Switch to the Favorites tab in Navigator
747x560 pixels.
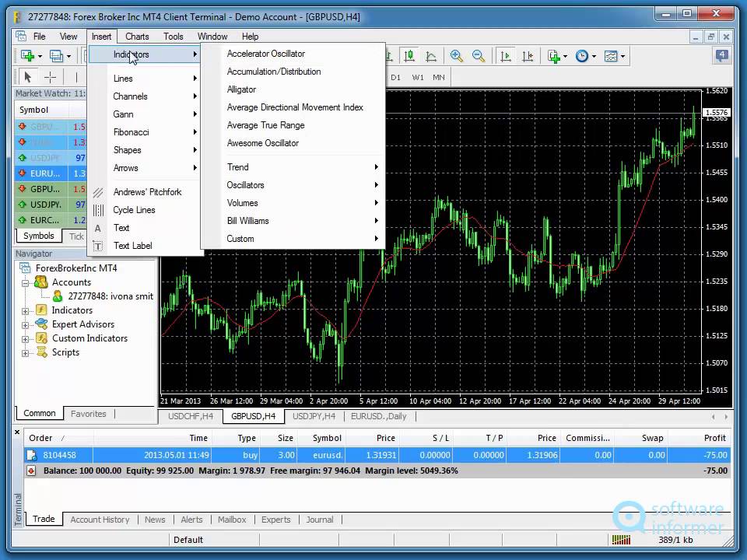coord(88,414)
